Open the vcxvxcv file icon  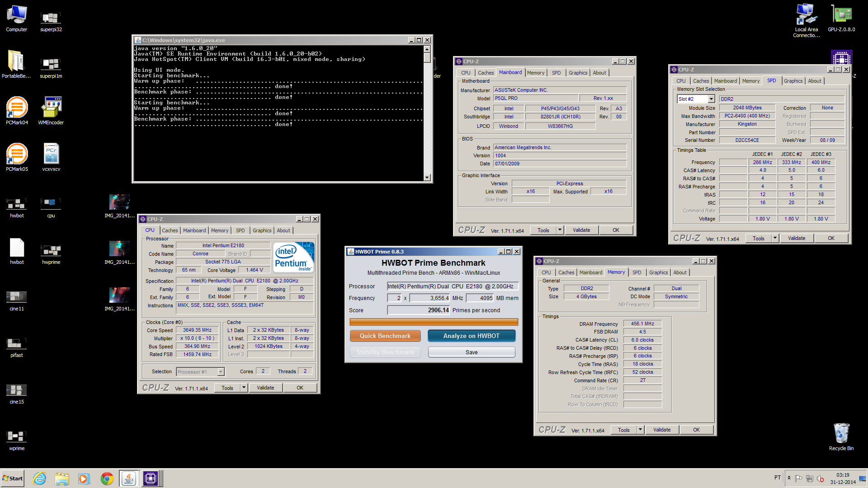(x=51, y=158)
